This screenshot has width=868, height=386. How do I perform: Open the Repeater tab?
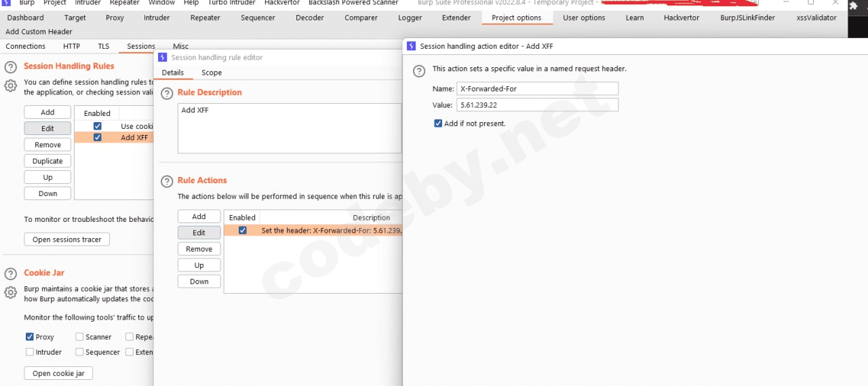point(205,18)
